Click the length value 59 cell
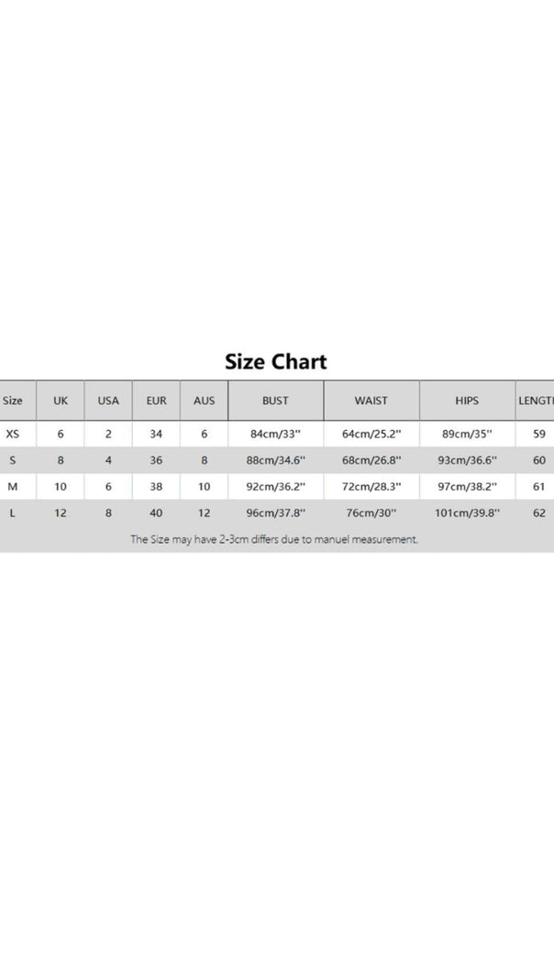This screenshot has height=980, width=554. point(539,434)
